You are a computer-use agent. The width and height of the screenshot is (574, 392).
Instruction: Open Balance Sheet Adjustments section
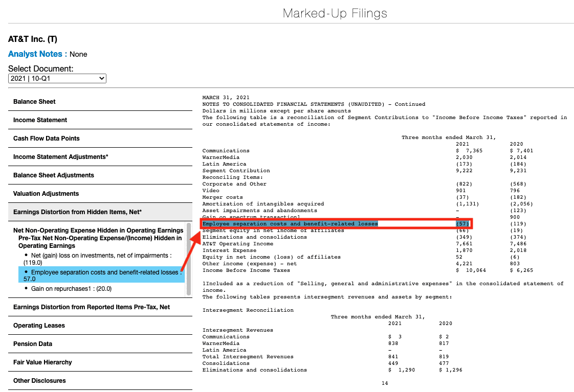point(100,175)
